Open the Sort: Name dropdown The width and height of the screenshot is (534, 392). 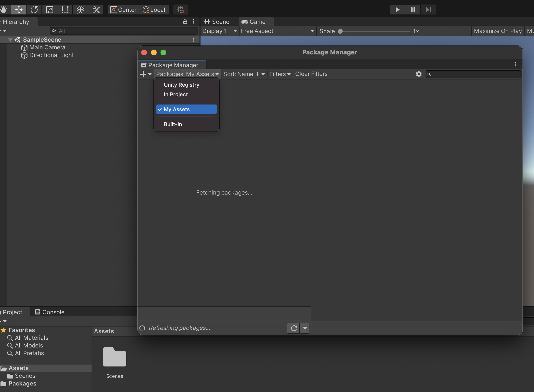point(244,74)
